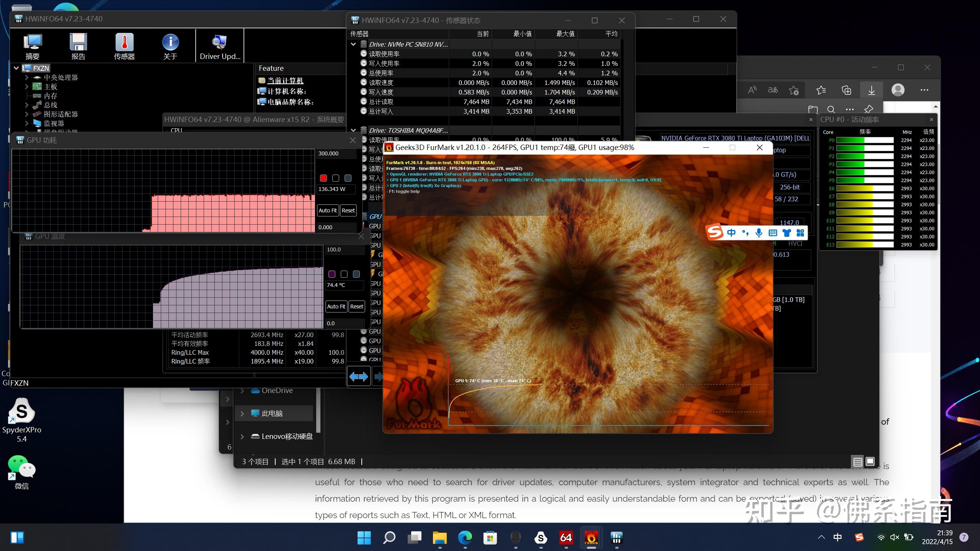Open HWiNFO icon in the taskbar
This screenshot has width=980, height=551.
(616, 538)
